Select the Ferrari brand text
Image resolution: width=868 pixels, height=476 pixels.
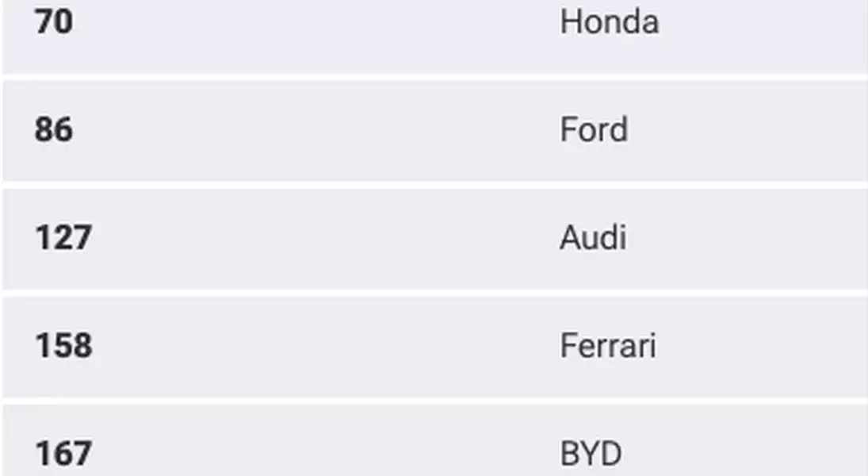[x=608, y=346]
